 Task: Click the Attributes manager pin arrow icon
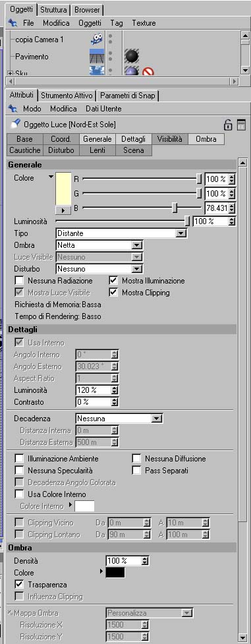tap(13, 109)
